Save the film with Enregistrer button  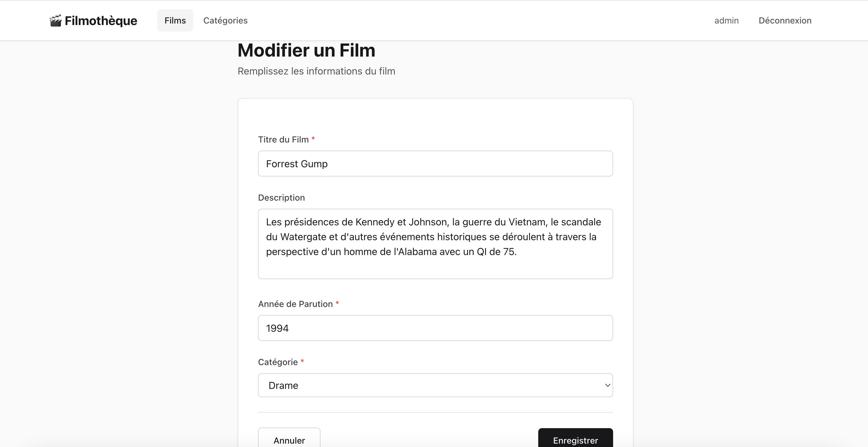pyautogui.click(x=575, y=440)
